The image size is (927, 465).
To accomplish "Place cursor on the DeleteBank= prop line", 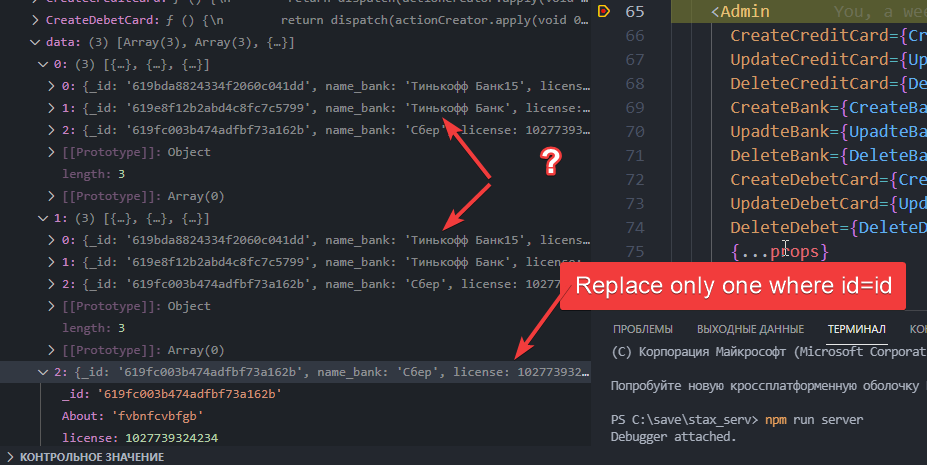I will (x=828, y=155).
